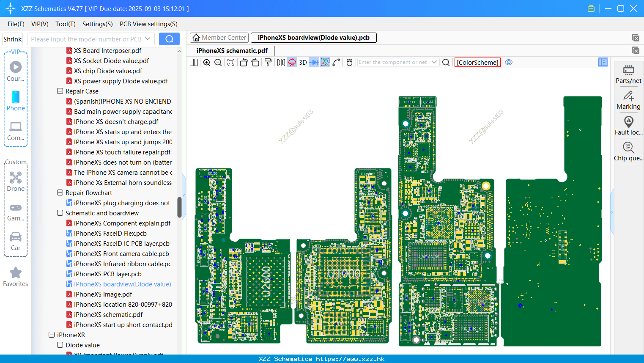Toggle eye visibility icon in toolbar

(509, 62)
